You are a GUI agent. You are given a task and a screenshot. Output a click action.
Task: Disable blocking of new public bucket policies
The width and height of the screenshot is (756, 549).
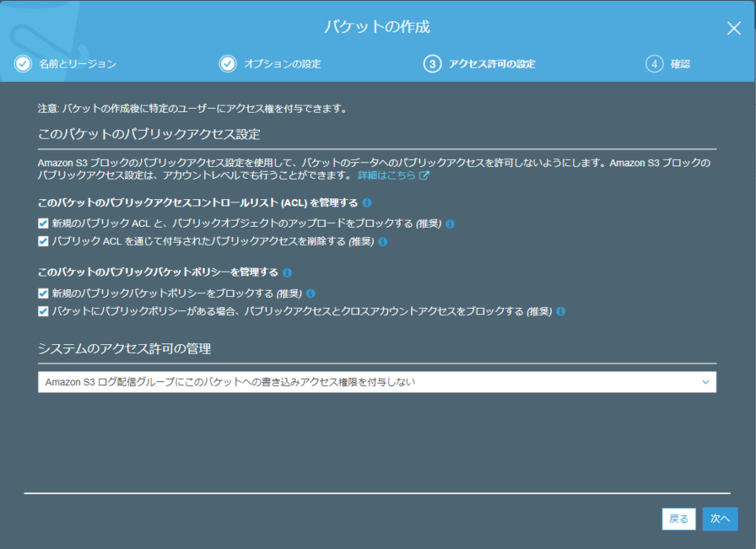click(44, 292)
